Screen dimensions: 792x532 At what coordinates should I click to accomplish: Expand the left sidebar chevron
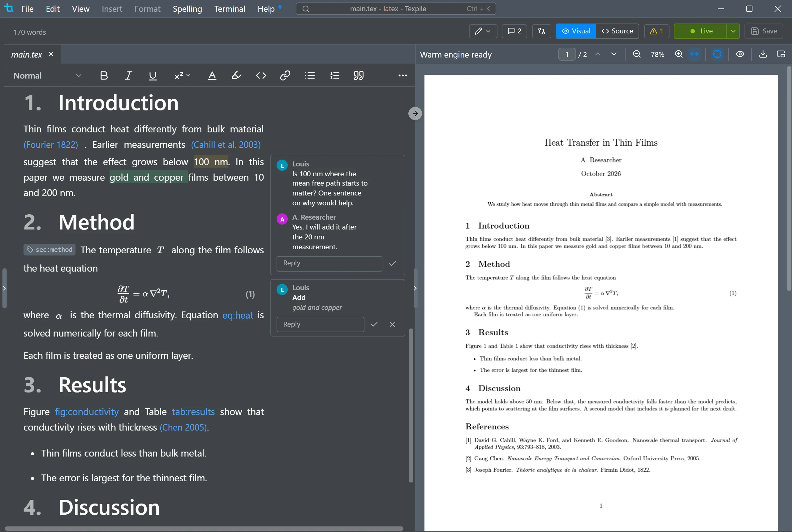coord(4,288)
